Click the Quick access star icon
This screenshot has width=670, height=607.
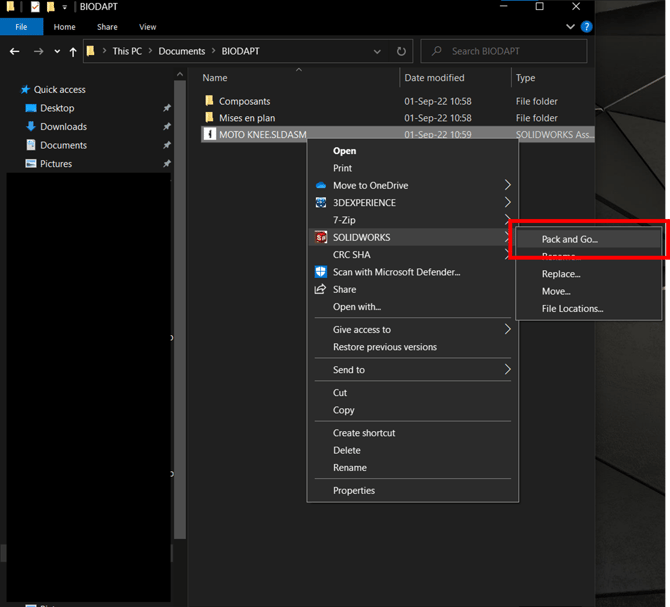click(25, 89)
